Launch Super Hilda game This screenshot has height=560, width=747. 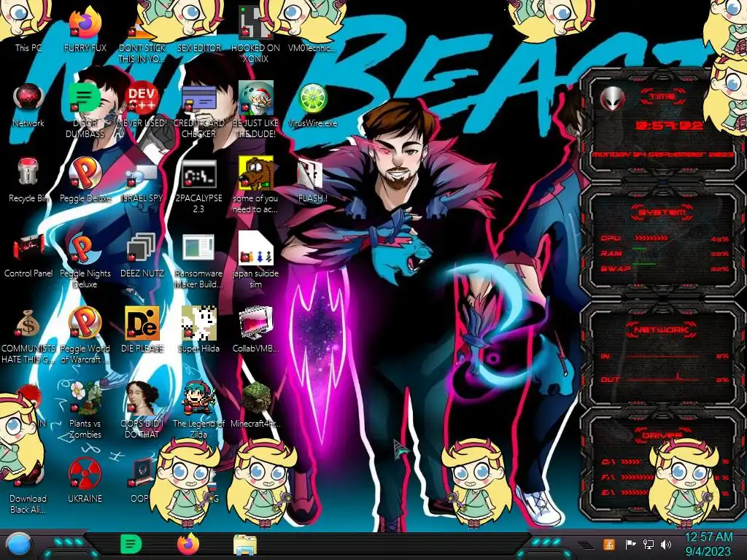coord(198,330)
